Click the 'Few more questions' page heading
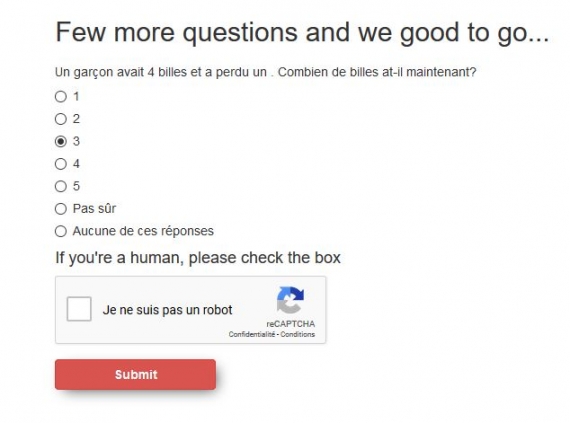The height and width of the screenshot is (423, 570). pyautogui.click(x=302, y=33)
